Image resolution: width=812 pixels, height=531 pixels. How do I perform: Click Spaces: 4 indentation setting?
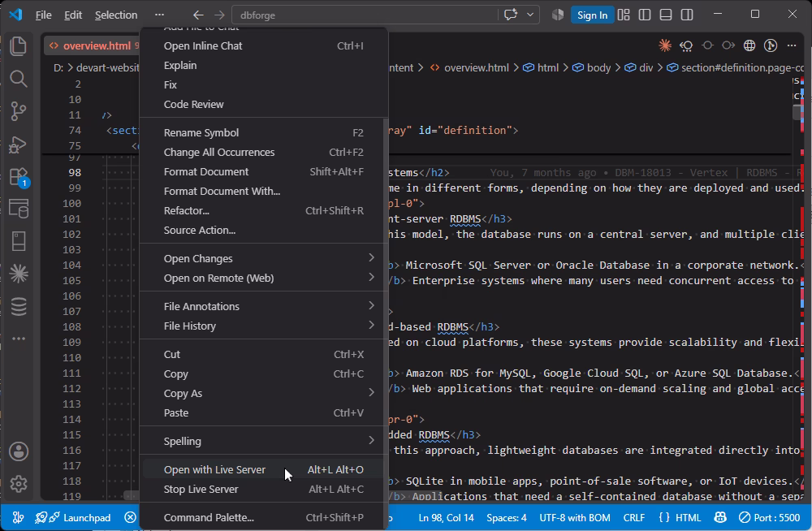coord(507,517)
